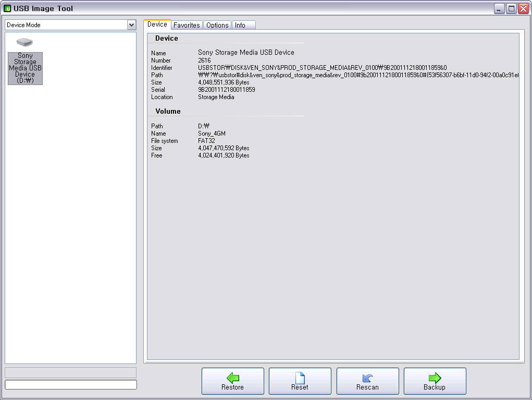Screen dimensions: 532x400
Task: Click the empty progress bar at bottom left
Action: coord(71,385)
